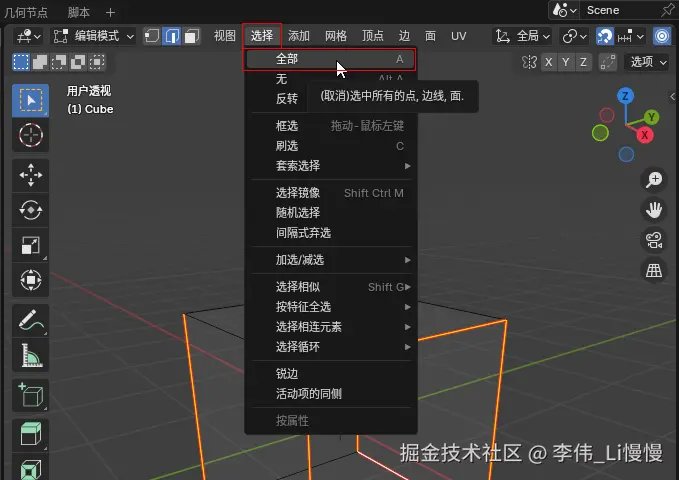
Task: Open the pivot point dropdown
Action: point(574,36)
